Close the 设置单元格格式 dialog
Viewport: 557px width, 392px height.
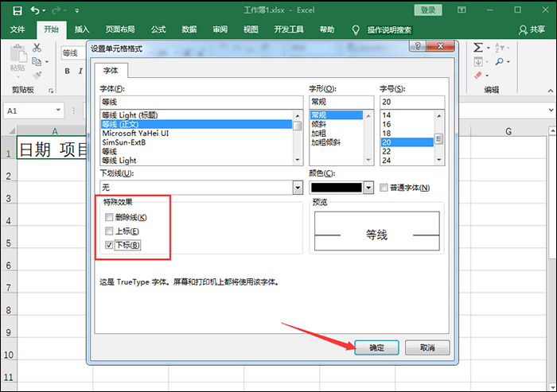tap(440, 46)
